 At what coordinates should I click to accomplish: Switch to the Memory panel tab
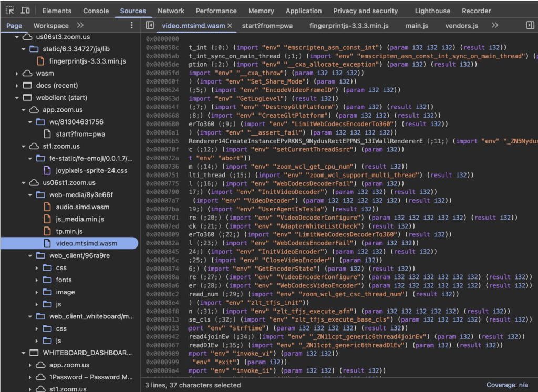[x=261, y=11]
